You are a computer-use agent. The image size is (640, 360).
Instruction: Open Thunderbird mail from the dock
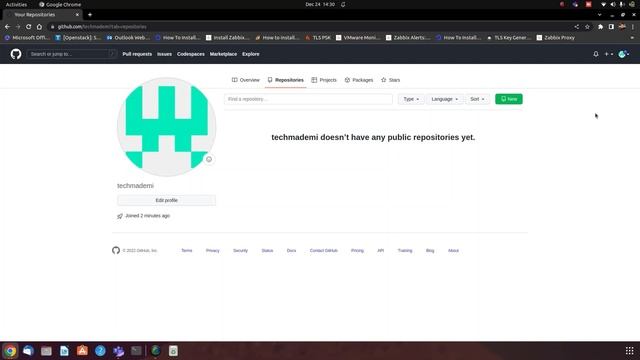28,351
